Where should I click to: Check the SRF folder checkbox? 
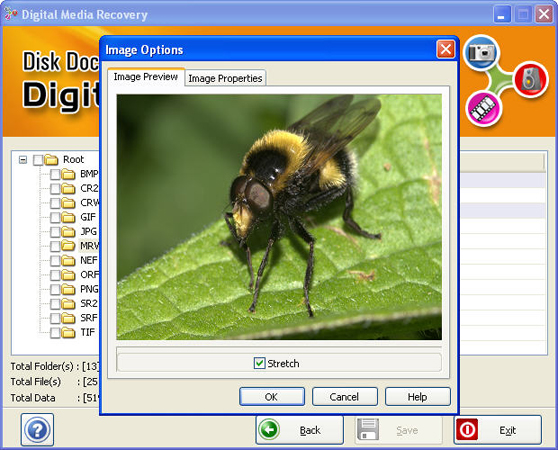[55, 318]
